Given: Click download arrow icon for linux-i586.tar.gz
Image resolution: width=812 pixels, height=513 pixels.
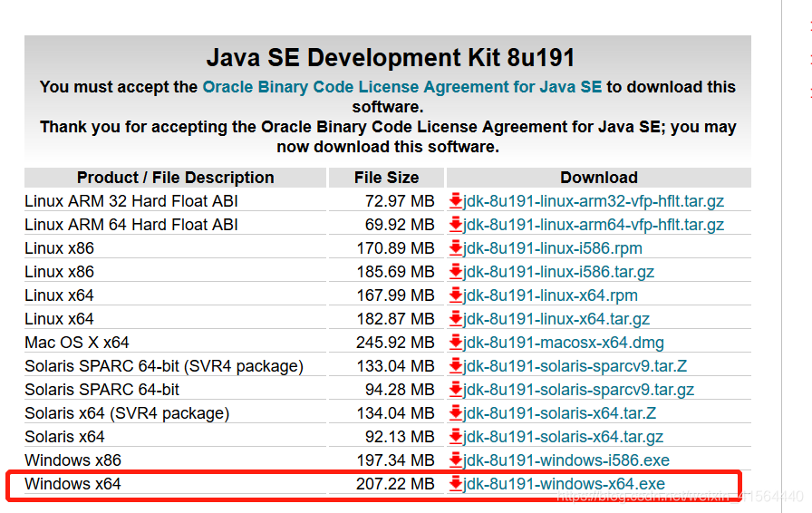Looking at the screenshot, I should (456, 272).
